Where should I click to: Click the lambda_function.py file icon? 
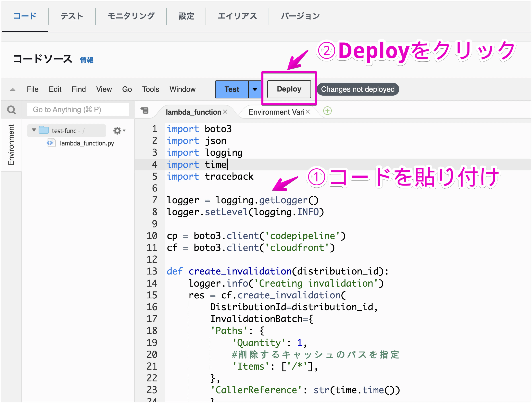tap(51, 143)
